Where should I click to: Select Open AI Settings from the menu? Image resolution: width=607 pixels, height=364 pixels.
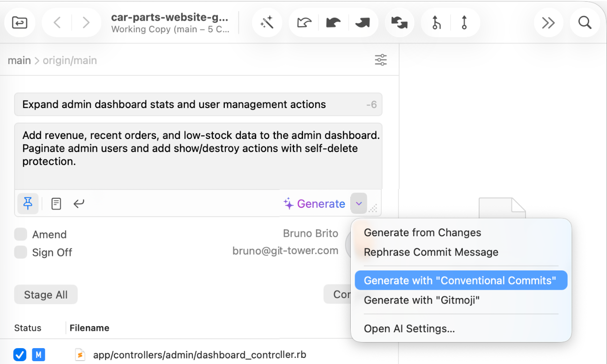tap(409, 328)
